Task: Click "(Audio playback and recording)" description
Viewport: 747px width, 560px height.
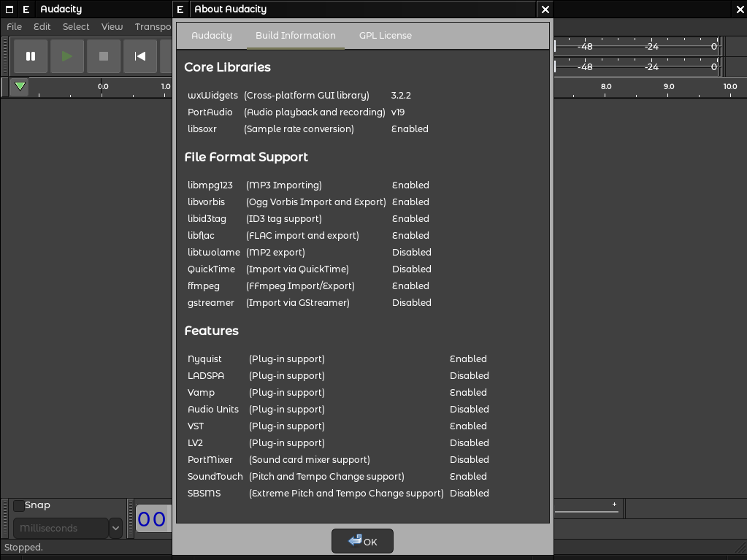Action: point(315,112)
